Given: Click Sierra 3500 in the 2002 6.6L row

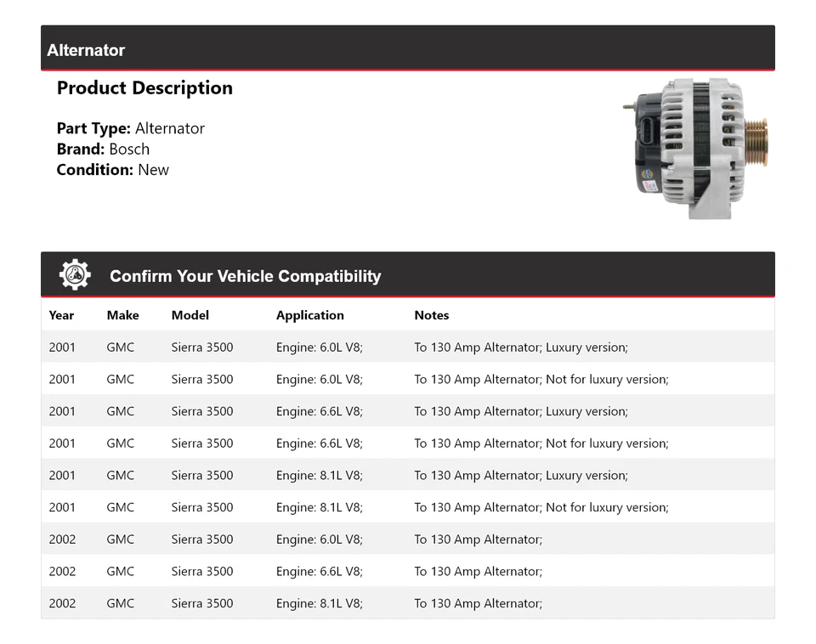Looking at the screenshot, I should click(x=202, y=571).
